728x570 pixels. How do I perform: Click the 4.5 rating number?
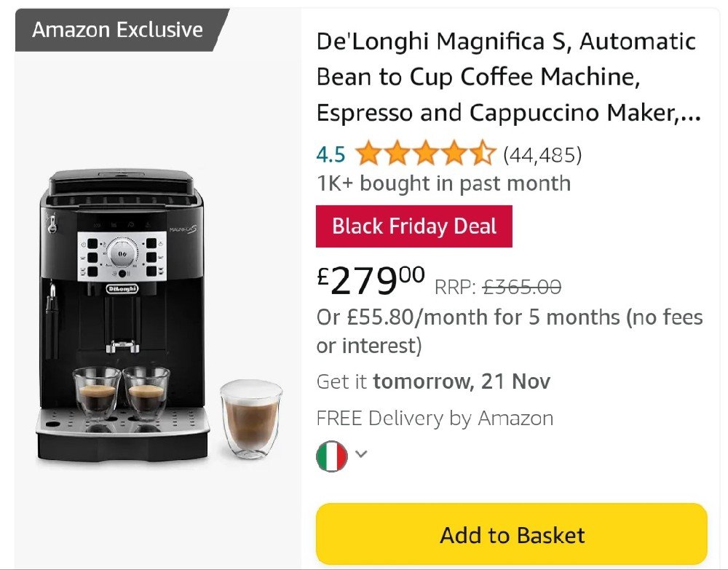point(331,154)
